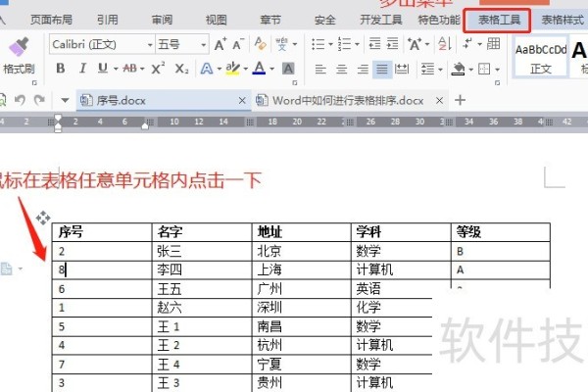Apply yellow text highlight color
The image size is (588, 392).
232,69
